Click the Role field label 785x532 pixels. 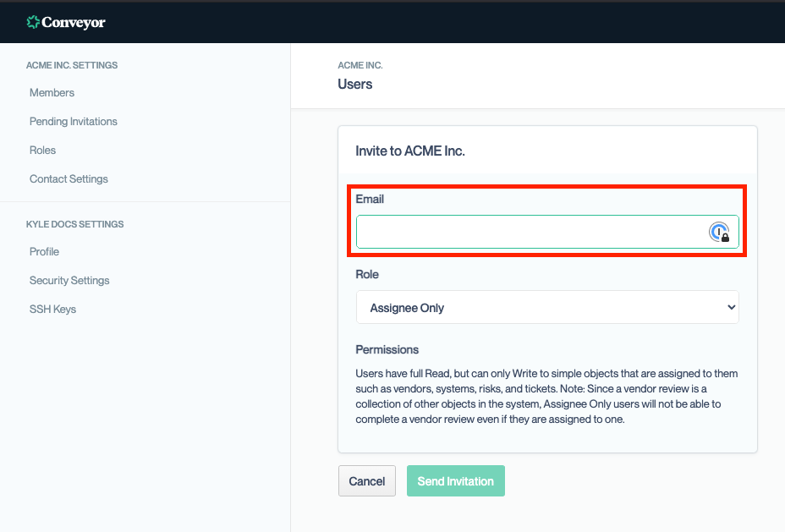click(x=367, y=274)
